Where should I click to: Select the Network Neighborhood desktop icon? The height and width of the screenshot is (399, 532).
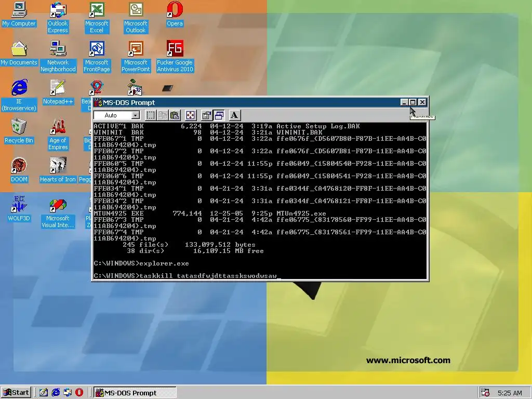[58, 57]
